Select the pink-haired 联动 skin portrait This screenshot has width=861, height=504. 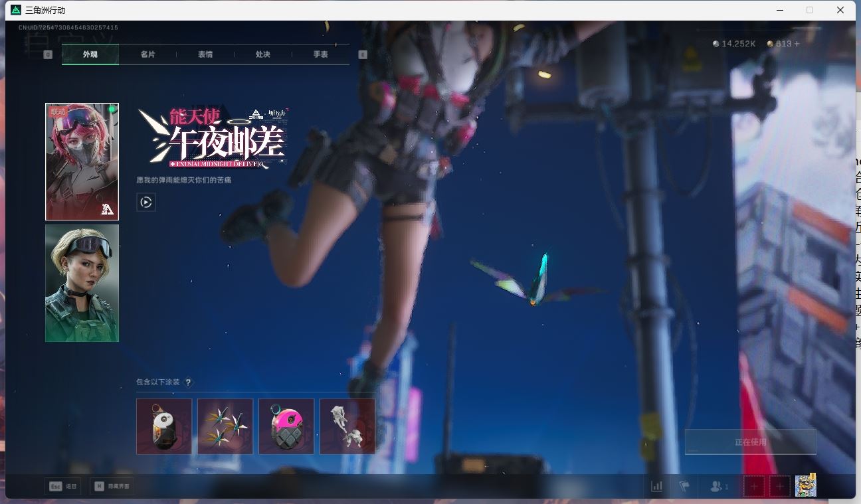tap(82, 161)
